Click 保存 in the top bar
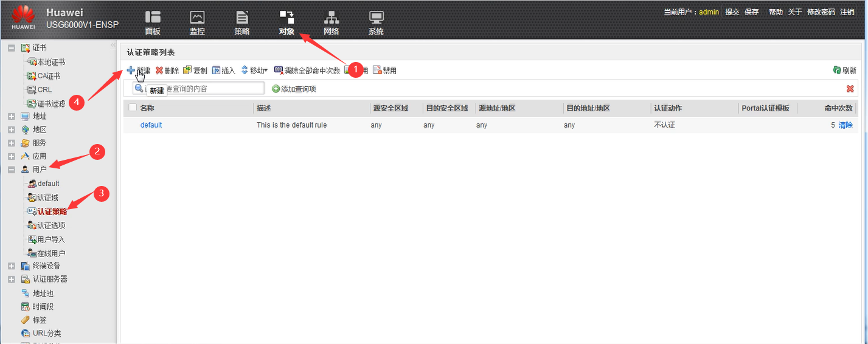The height and width of the screenshot is (344, 868). 751,12
